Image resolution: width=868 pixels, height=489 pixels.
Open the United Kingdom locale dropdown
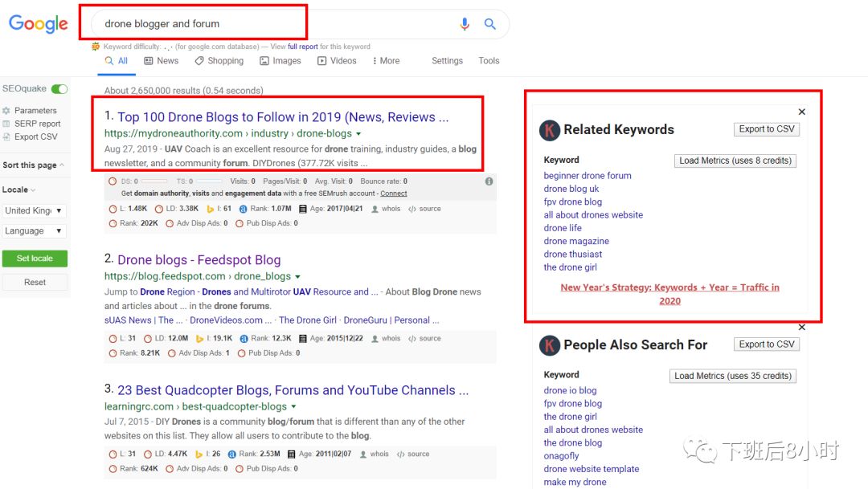coord(35,210)
